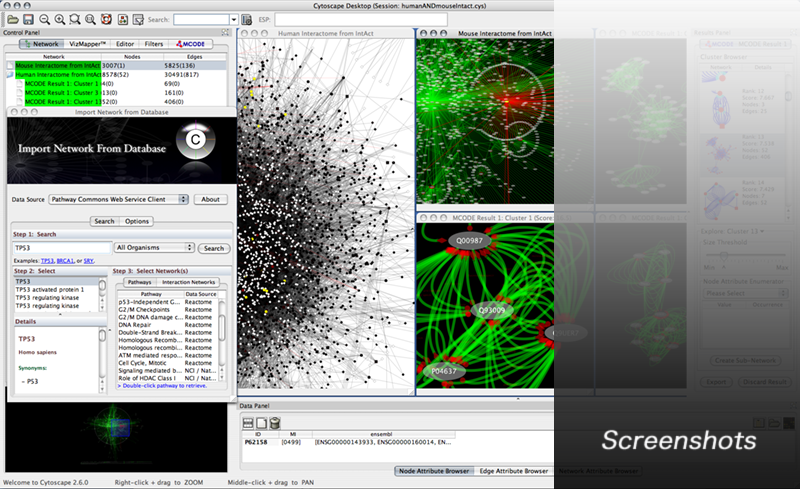Select the 'DNA Repair' pathway row
Image resolution: width=800 pixels, height=489 pixels.
coord(168,325)
